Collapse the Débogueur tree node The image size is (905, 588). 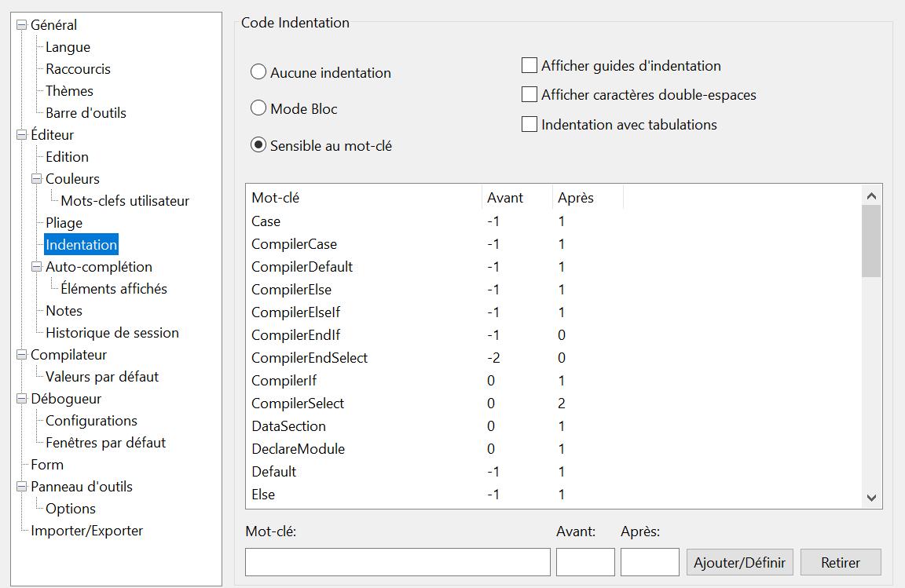21,399
